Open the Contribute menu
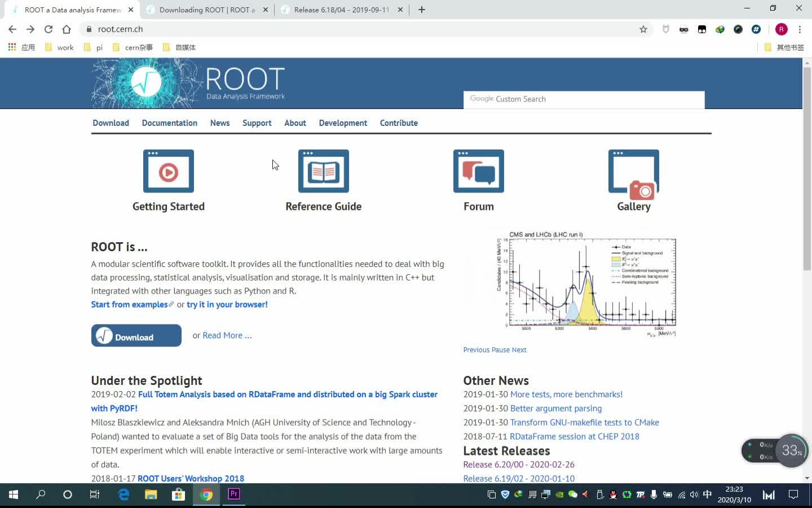The height and width of the screenshot is (508, 812). [399, 123]
